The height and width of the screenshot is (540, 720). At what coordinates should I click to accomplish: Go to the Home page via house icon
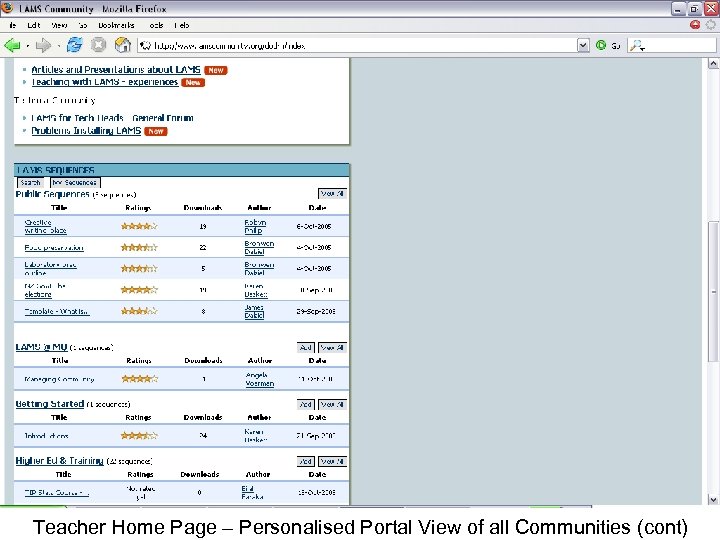(x=123, y=45)
